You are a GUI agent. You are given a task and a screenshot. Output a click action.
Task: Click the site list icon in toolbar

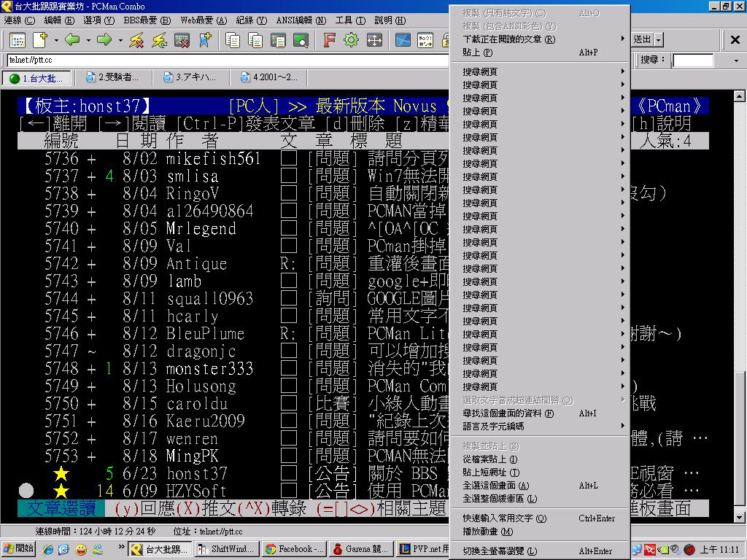[x=16, y=40]
